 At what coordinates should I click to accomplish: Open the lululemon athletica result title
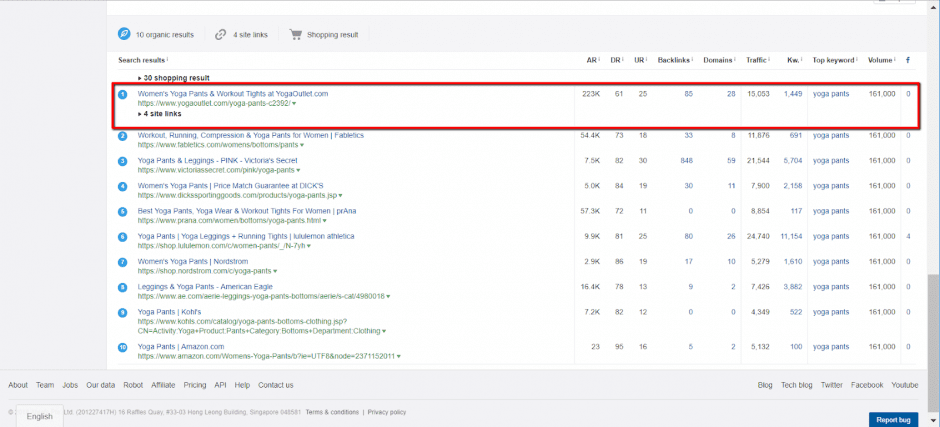[246, 236]
